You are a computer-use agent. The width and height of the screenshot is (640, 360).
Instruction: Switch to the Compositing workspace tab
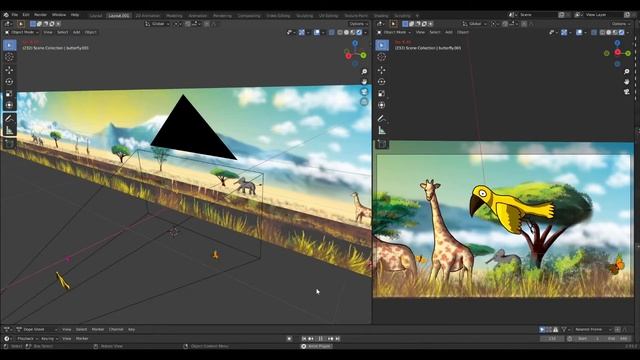(249, 16)
